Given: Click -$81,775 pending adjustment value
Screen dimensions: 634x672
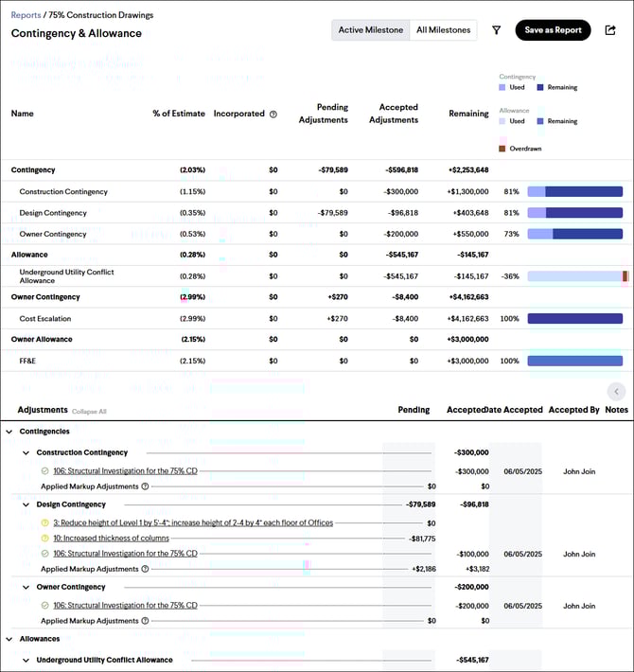Looking at the screenshot, I should 422,539.
